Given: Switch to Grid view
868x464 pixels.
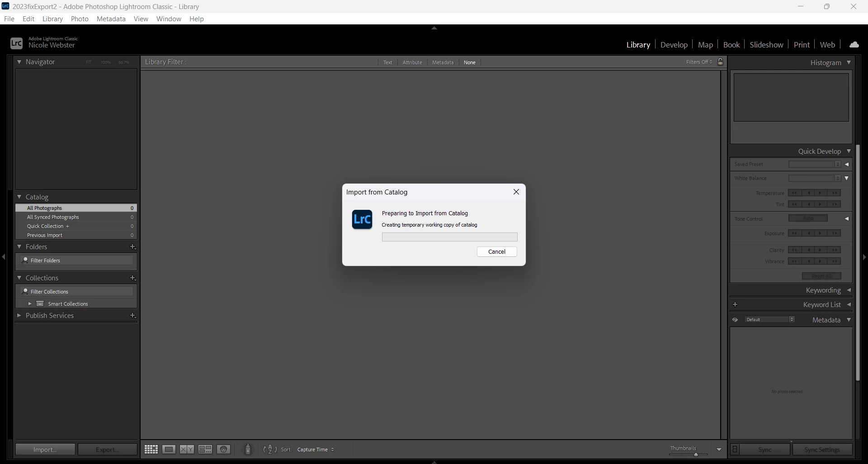Looking at the screenshot, I should click(x=151, y=449).
